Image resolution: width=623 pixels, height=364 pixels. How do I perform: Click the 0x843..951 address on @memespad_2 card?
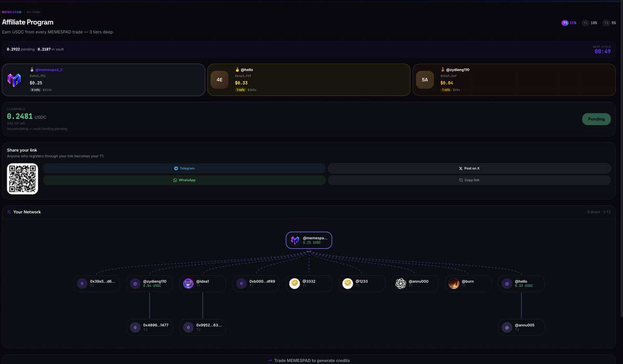[37, 76]
